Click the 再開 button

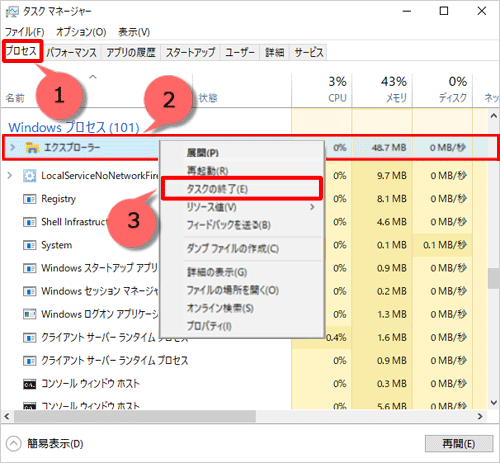point(459,444)
